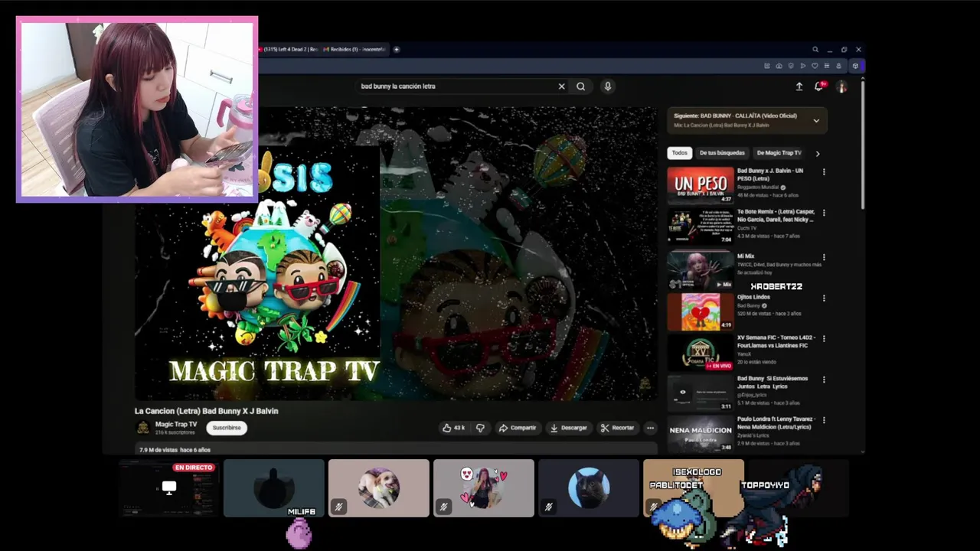Open options menu for Te Bote Remix
980x551 pixels.
(x=824, y=213)
